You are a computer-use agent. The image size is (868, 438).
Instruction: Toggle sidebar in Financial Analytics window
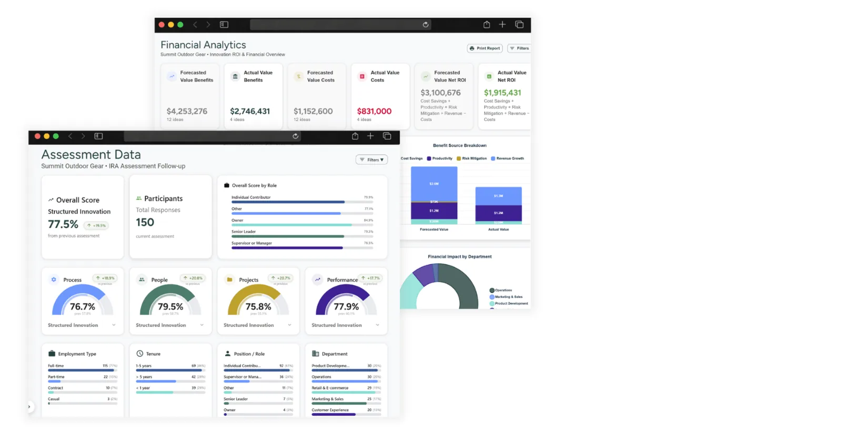[x=224, y=24]
